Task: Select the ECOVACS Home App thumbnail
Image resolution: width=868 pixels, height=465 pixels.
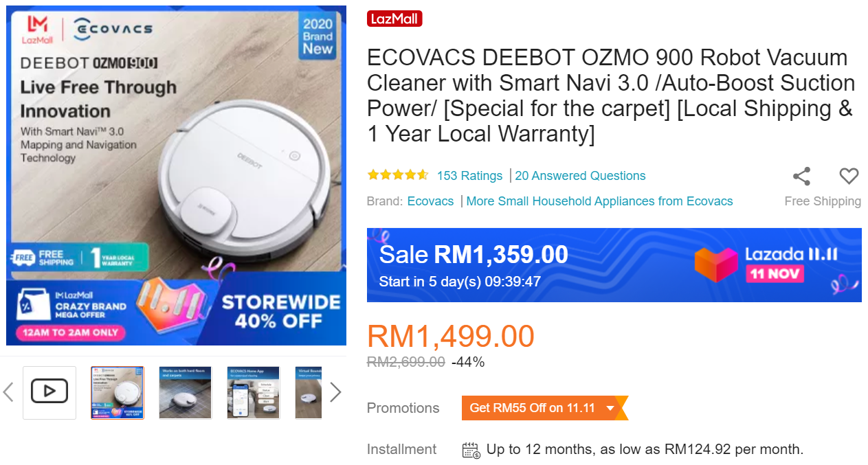Action: 254,392
